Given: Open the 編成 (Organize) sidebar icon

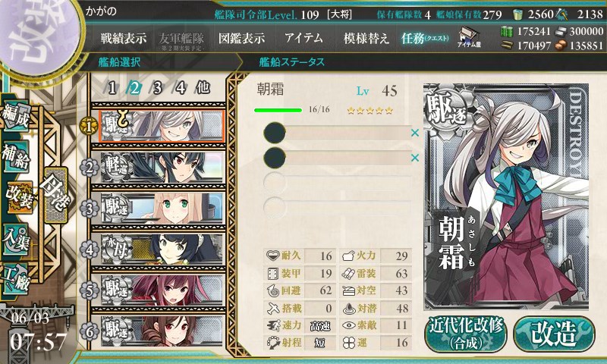Looking at the screenshot, I should pyautogui.click(x=16, y=115).
